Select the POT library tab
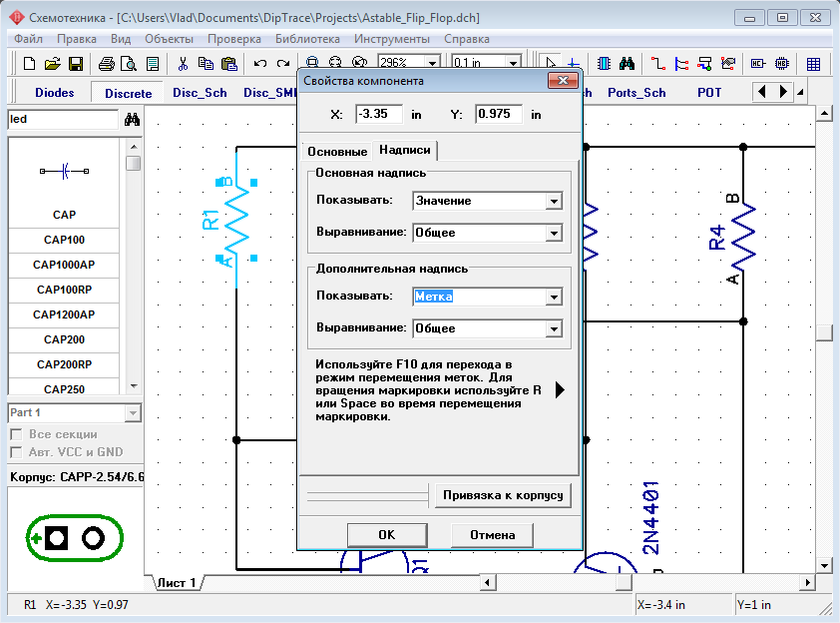 coord(709,93)
